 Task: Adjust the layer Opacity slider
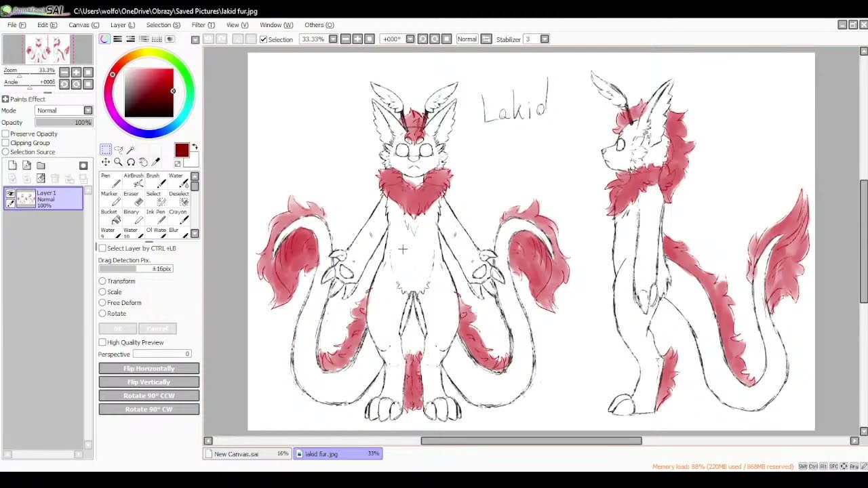[x=64, y=123]
